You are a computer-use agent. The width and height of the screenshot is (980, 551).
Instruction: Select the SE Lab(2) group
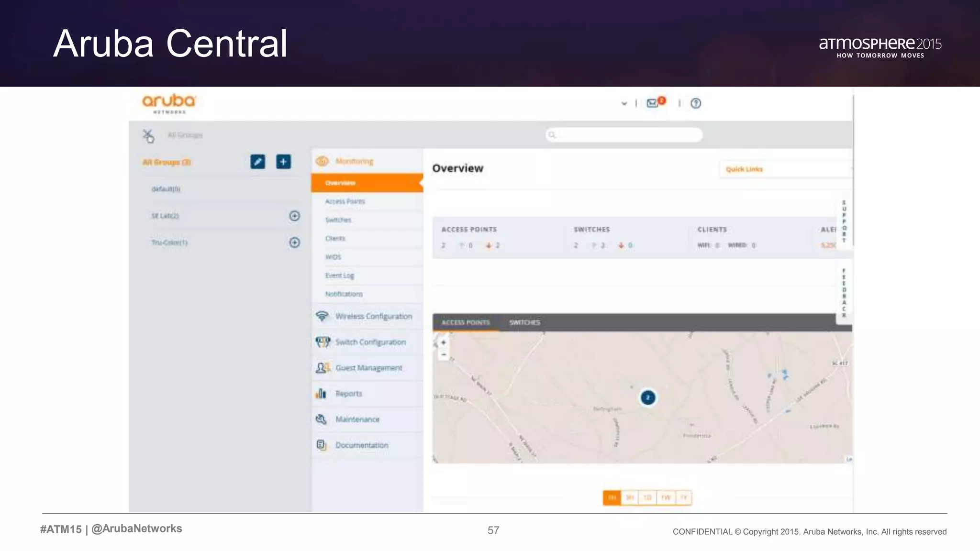point(165,216)
